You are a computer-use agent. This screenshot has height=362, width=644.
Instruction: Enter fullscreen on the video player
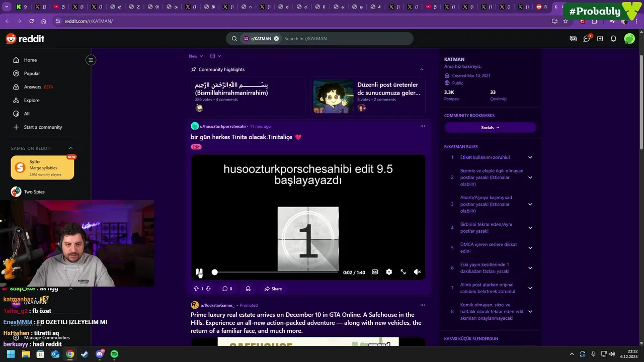[403, 272]
